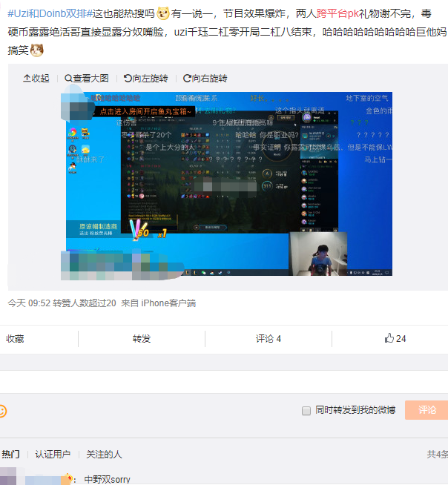The image size is (448, 485).
Task: Click the 来自 iPhone客户端 source link
Action: [159, 303]
